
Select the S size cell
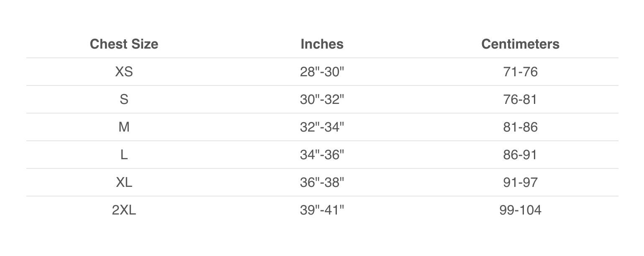coord(124,99)
